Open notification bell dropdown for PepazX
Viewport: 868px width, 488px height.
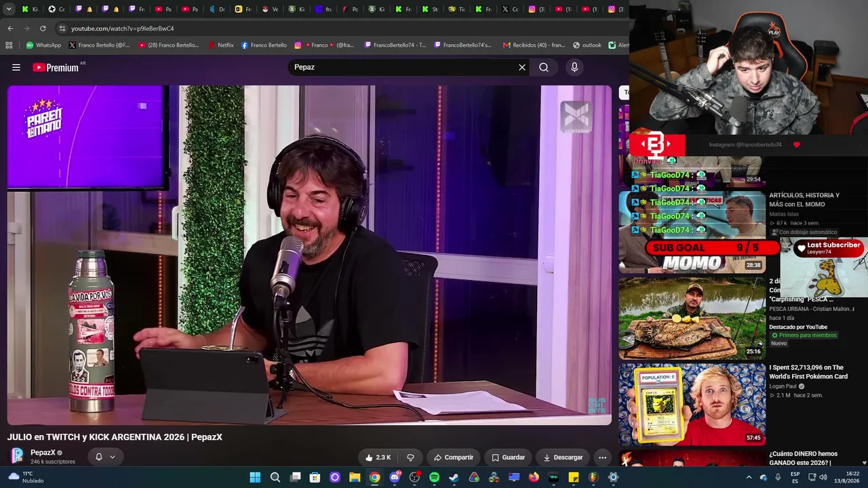click(105, 457)
